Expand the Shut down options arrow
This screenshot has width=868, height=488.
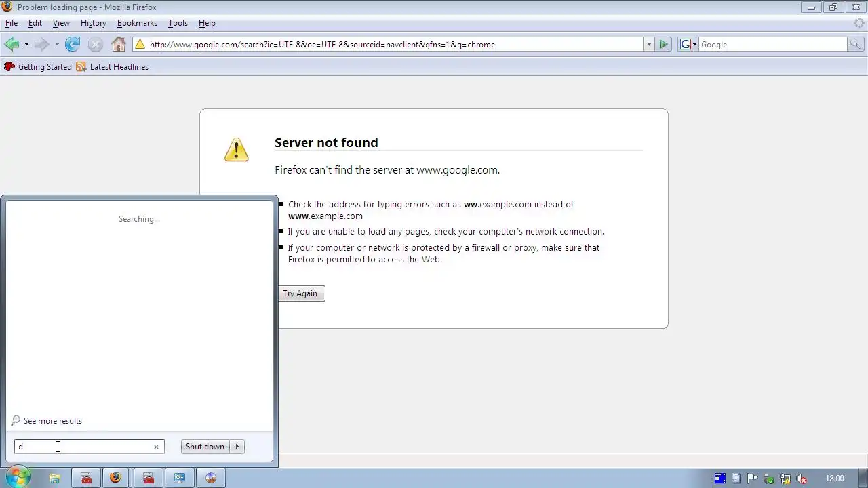coord(237,447)
